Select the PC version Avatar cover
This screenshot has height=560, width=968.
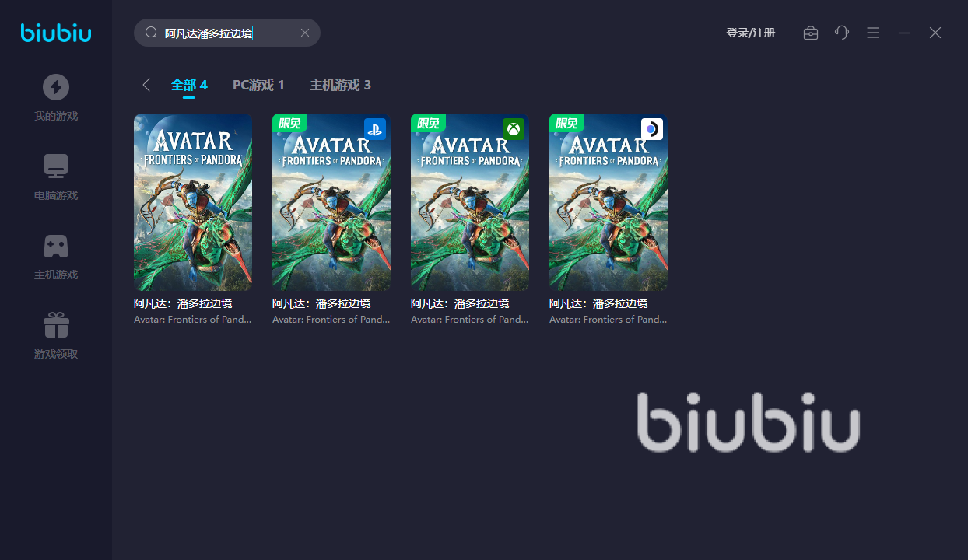pyautogui.click(x=193, y=202)
